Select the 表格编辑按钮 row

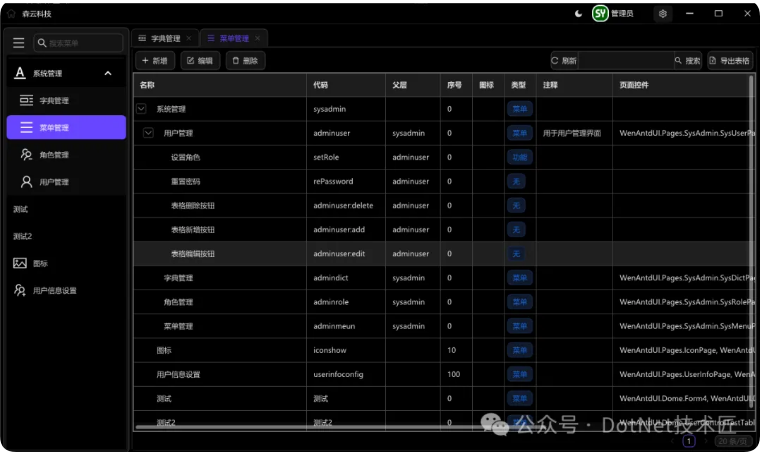(442, 253)
